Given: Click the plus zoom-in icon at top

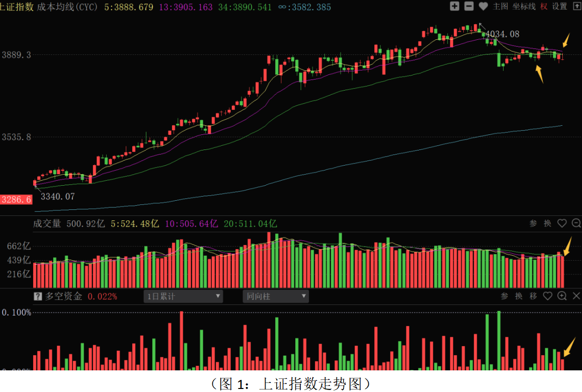Looking at the screenshot, I should click(x=455, y=6).
